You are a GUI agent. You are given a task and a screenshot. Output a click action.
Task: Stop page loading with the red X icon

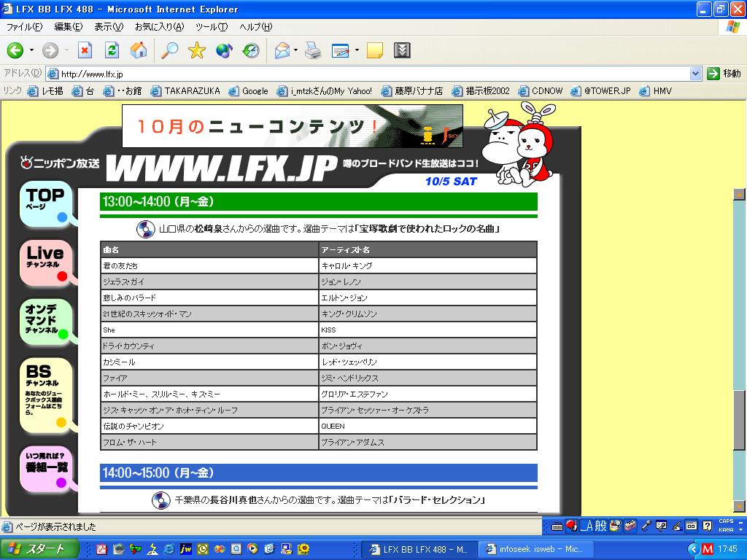(x=85, y=50)
